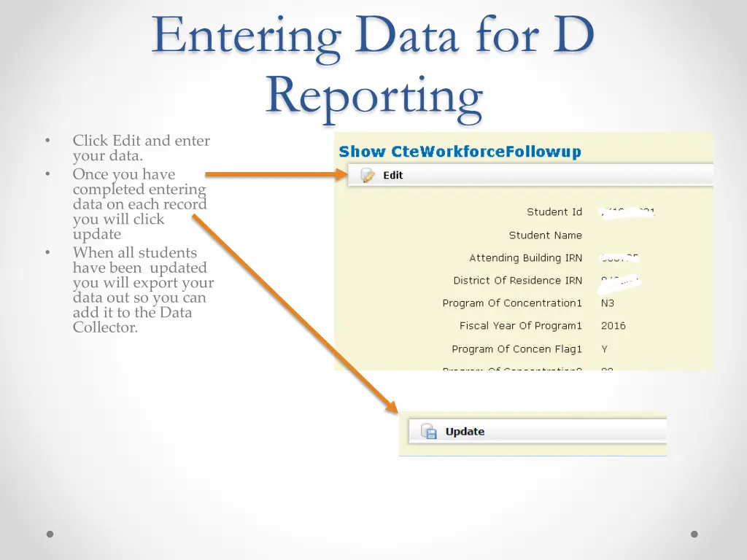The height and width of the screenshot is (560, 747).
Task: Click the Student Name label
Action: (546, 236)
